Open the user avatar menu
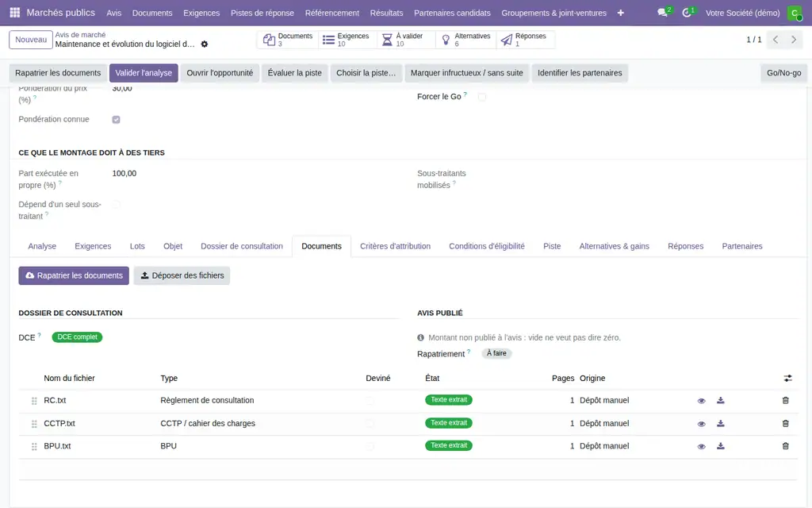The image size is (812, 508). tap(794, 13)
